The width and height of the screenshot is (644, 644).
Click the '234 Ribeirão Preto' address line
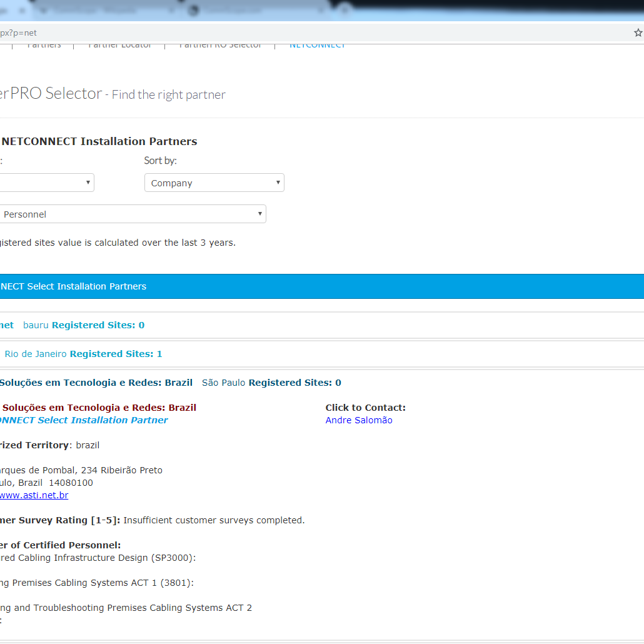click(121, 470)
